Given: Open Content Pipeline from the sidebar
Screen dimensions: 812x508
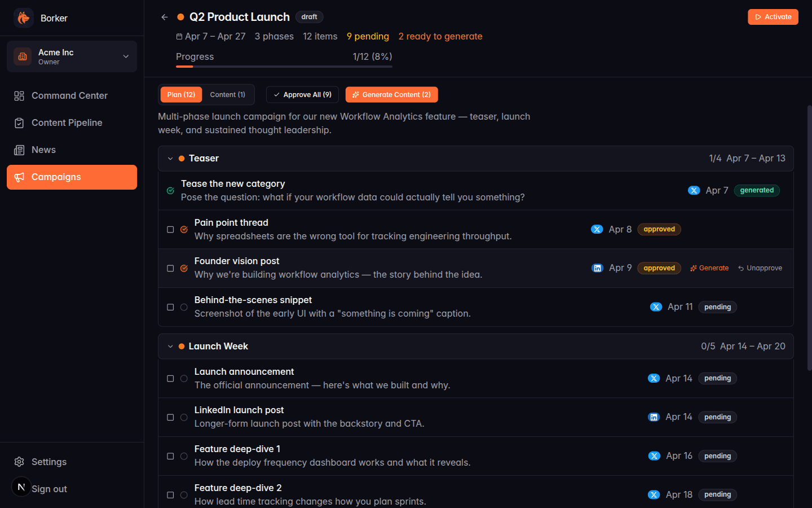Looking at the screenshot, I should 17,122.
